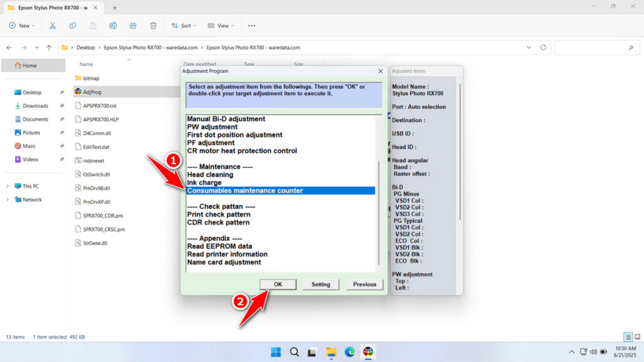Open File Explorer from the taskbar

(x=331, y=352)
